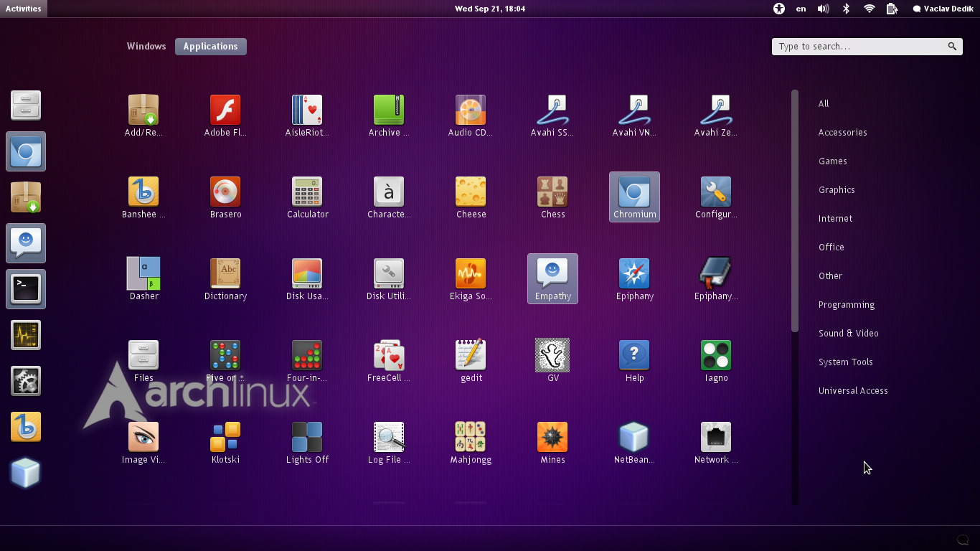Show the Other category apps
Viewport: 980px width, 551px height.
coord(831,276)
